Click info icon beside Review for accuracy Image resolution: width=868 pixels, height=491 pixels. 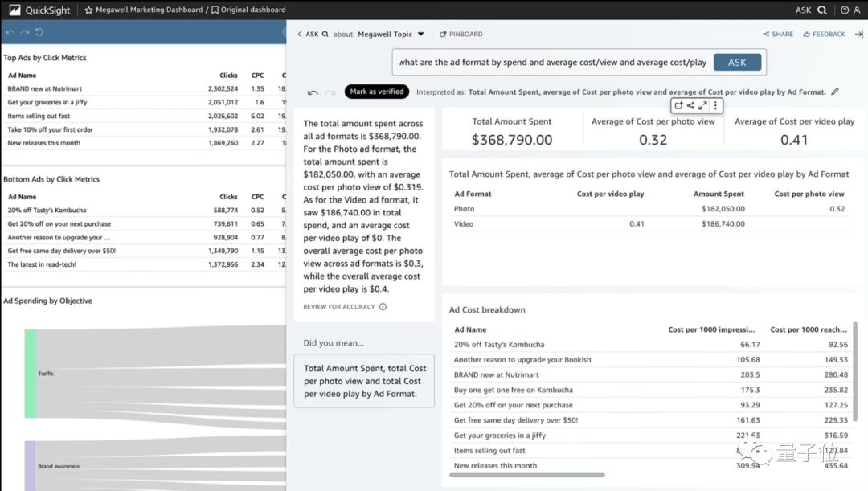[383, 307]
